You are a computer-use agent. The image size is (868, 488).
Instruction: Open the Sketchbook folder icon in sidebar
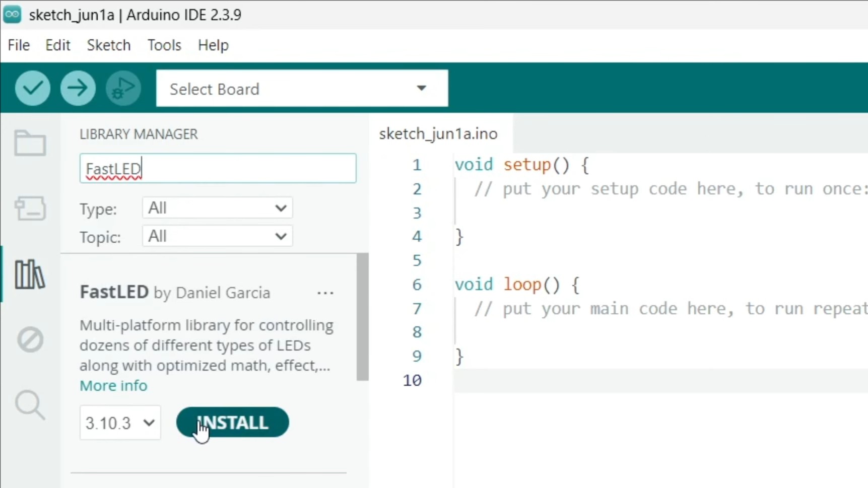(x=30, y=144)
